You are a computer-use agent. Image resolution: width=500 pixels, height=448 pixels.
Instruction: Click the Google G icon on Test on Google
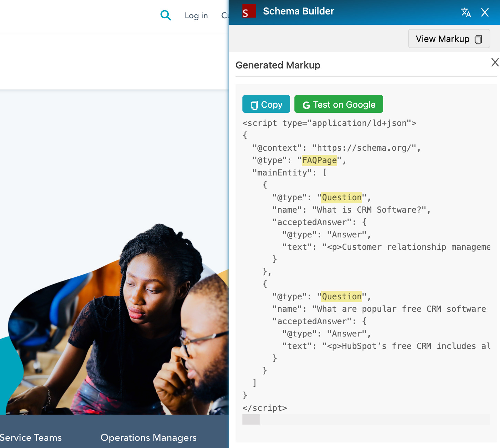click(x=306, y=104)
